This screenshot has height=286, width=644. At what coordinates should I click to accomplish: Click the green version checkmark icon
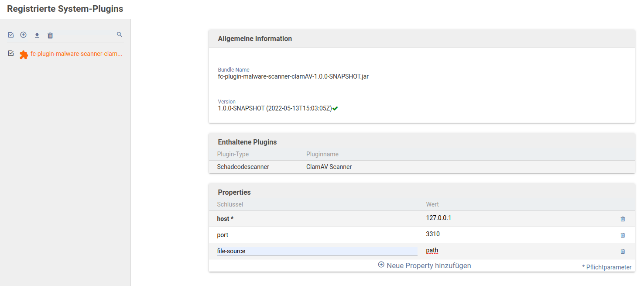[x=335, y=108]
